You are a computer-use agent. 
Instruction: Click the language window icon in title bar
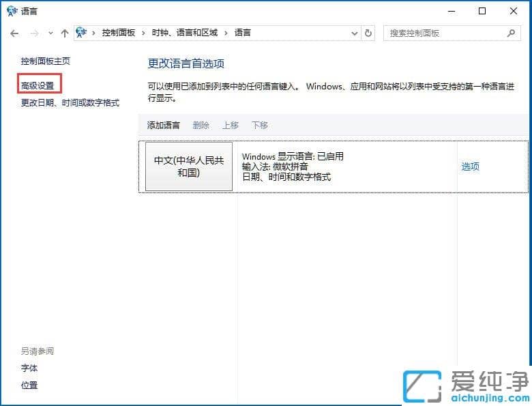(12, 11)
